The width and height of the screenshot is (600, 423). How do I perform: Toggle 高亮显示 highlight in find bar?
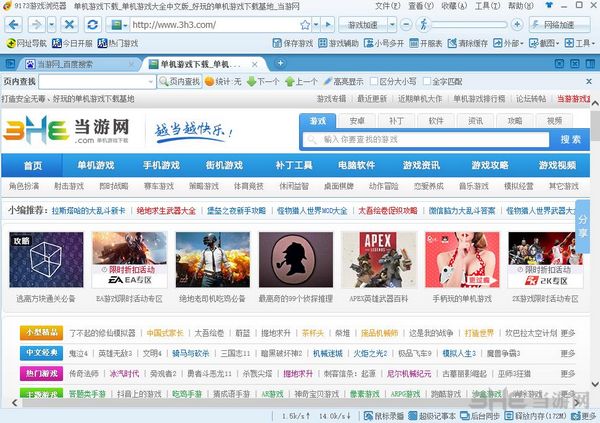click(343, 82)
